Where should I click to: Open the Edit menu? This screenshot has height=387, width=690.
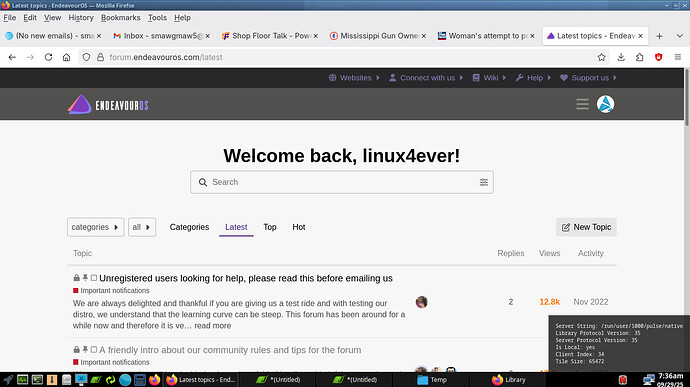(x=30, y=18)
